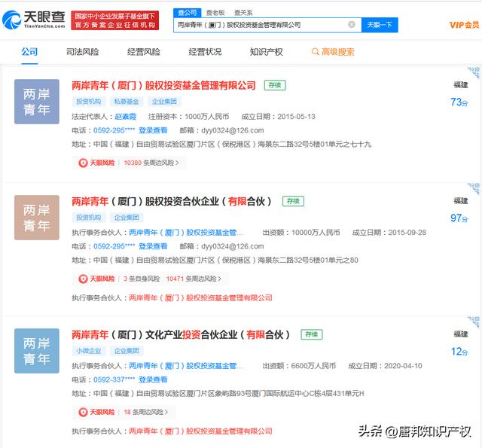
Task: Open the 经营状况 tab
Action: point(205,52)
